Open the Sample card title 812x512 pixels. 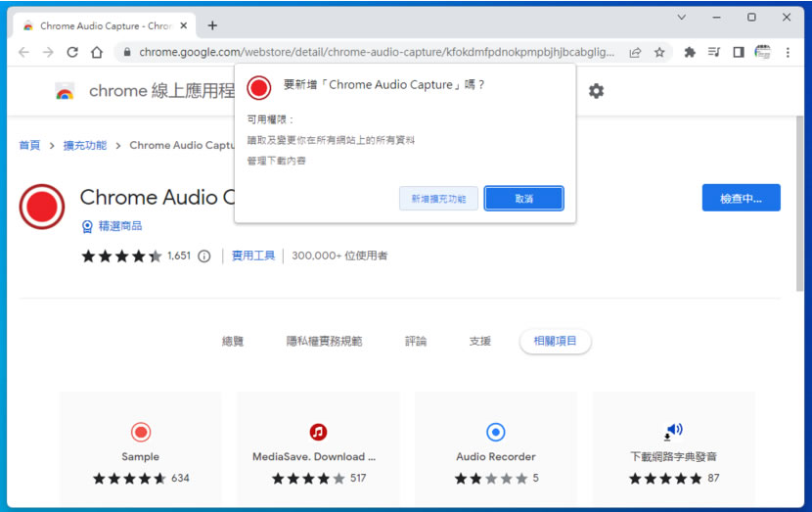[140, 456]
